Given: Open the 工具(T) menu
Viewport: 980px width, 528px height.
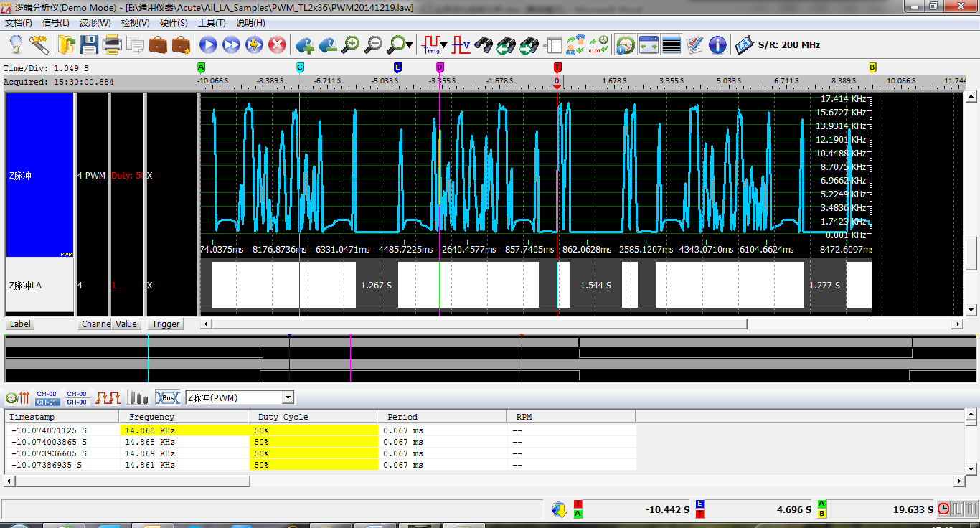Looking at the screenshot, I should pyautogui.click(x=212, y=23).
